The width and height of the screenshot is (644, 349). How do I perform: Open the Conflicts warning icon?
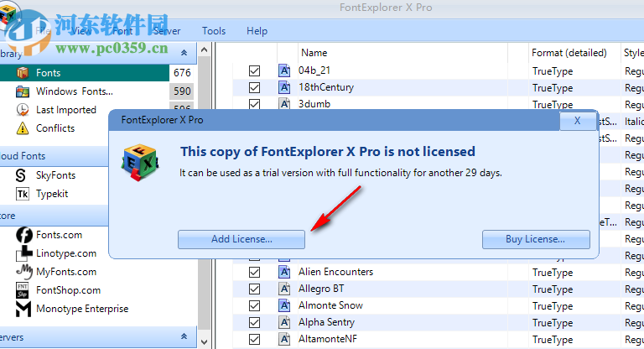[x=23, y=128]
